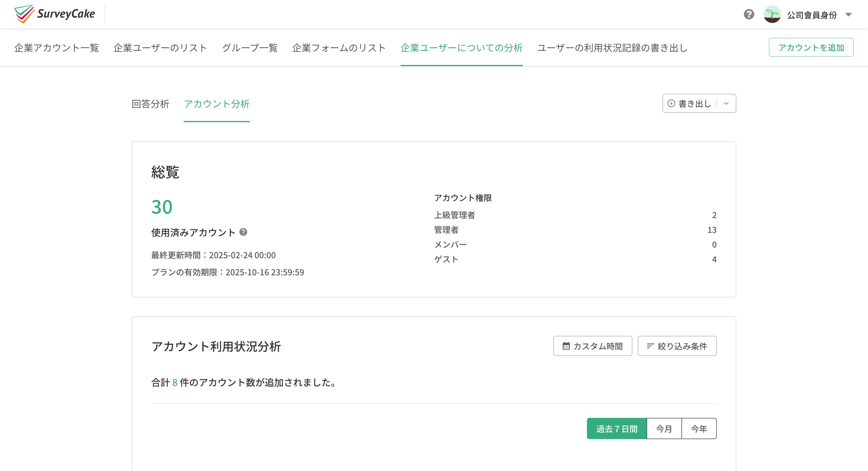
Task: Select the 今年 range toggle
Action: pos(699,429)
